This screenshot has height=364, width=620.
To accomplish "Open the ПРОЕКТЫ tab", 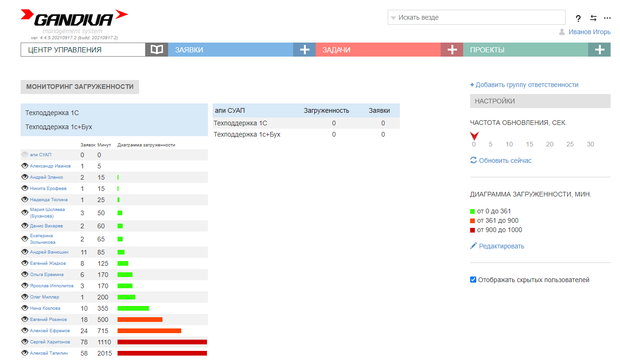I will tap(525, 50).
